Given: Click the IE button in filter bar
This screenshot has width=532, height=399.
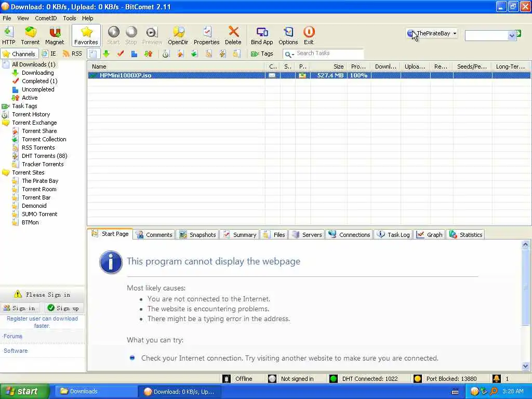Looking at the screenshot, I should [x=49, y=54].
